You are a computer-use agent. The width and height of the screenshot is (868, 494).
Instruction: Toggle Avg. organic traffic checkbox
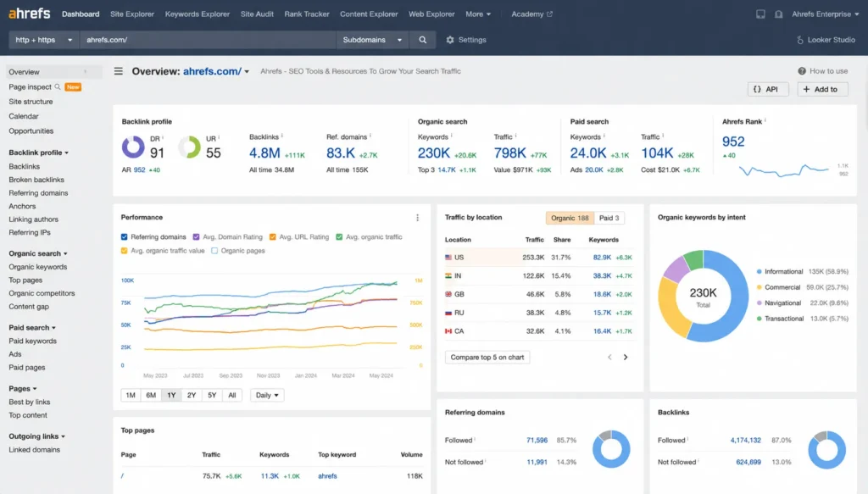tap(339, 236)
